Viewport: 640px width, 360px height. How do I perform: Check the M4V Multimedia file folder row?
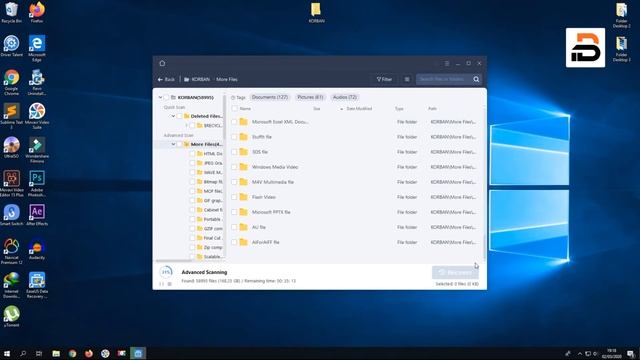click(x=234, y=182)
